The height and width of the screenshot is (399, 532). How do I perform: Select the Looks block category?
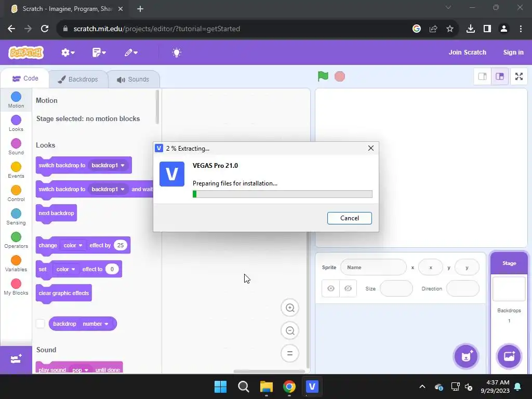coord(16,123)
